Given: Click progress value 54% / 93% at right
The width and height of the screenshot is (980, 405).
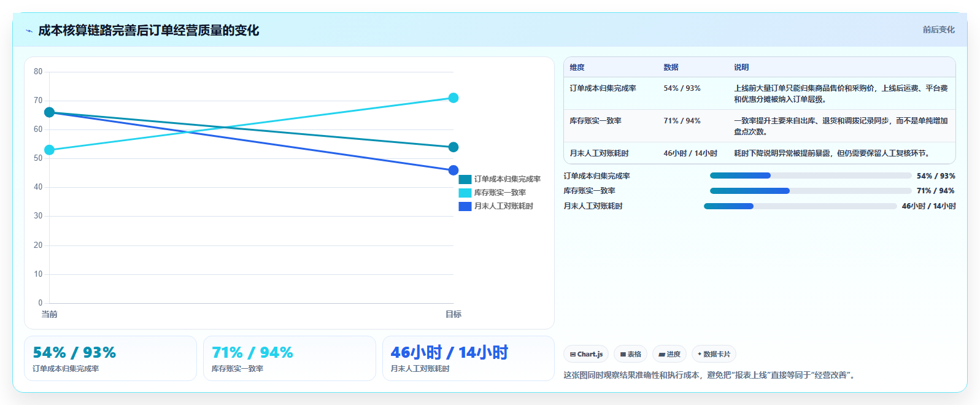Looking at the screenshot, I should pos(936,176).
